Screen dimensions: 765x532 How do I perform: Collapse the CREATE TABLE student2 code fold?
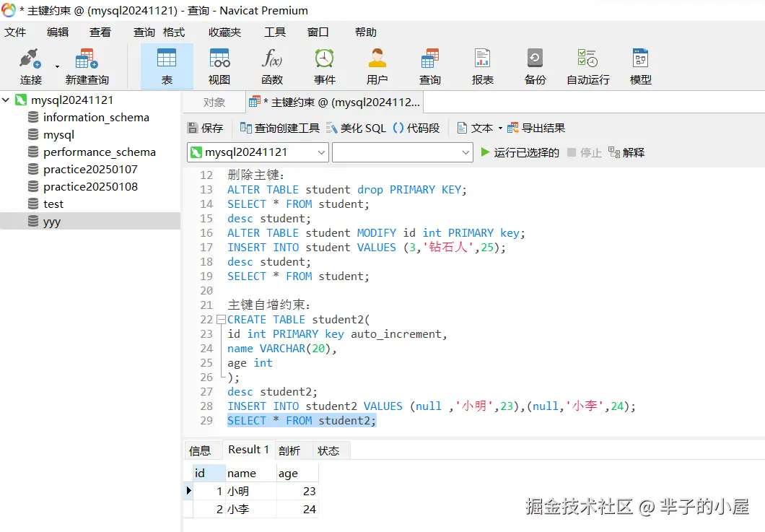[221, 320]
